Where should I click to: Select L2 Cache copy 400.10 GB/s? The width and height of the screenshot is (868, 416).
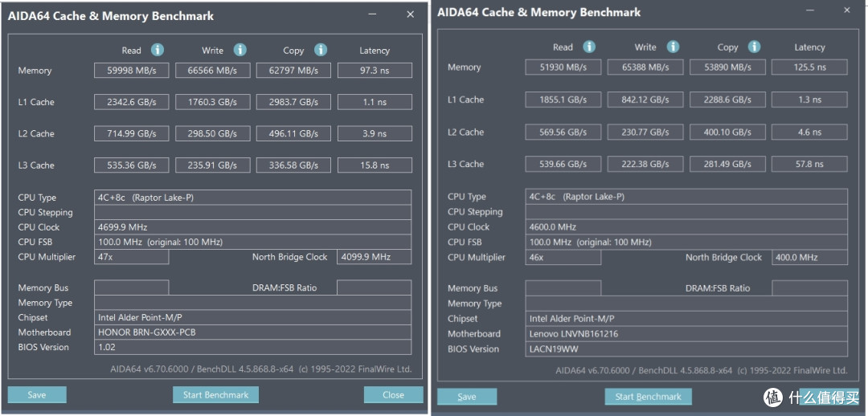[727, 133]
